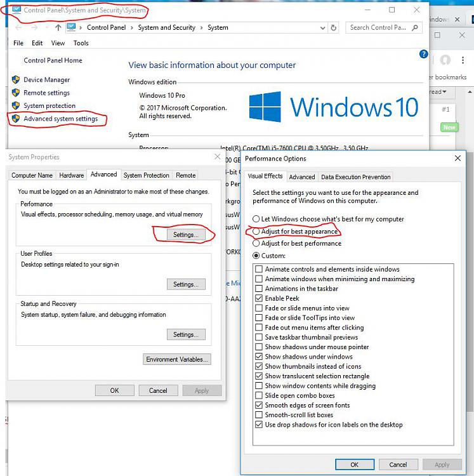Select Let Windows choose what's best
The image size is (474, 476).
click(x=256, y=219)
